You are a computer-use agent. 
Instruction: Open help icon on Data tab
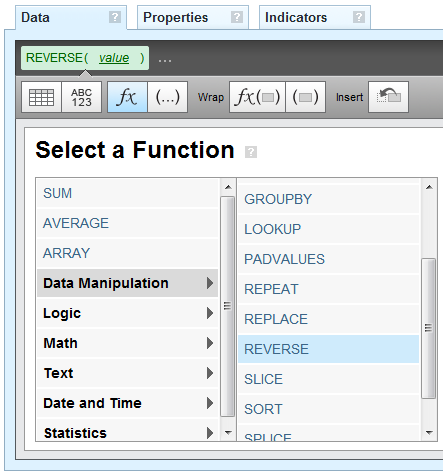[115, 17]
